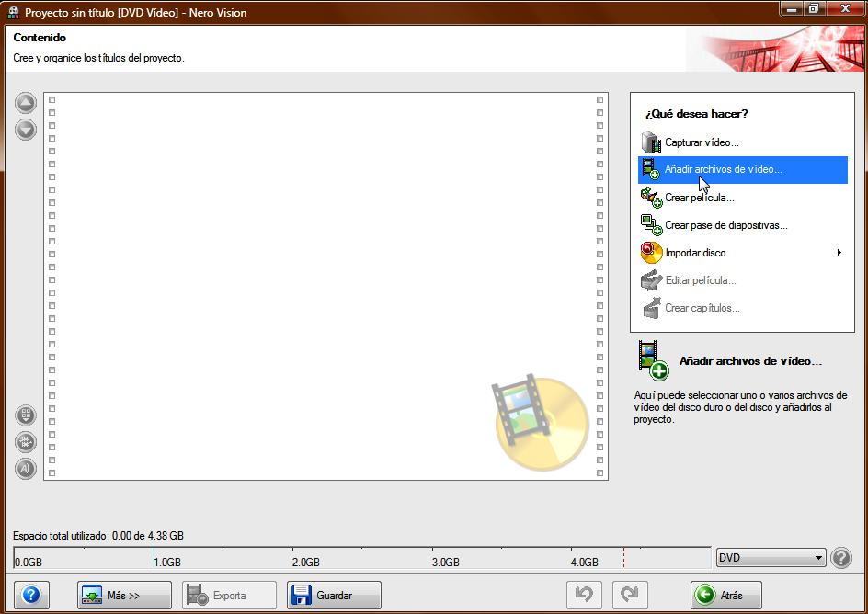Go back with the Atrás button

click(725, 596)
